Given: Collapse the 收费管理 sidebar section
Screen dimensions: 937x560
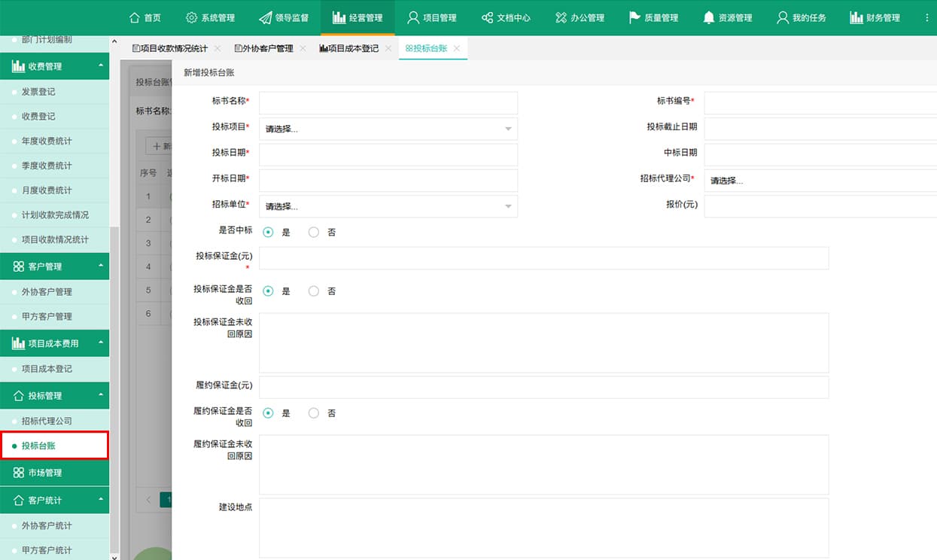Looking at the screenshot, I should click(101, 66).
